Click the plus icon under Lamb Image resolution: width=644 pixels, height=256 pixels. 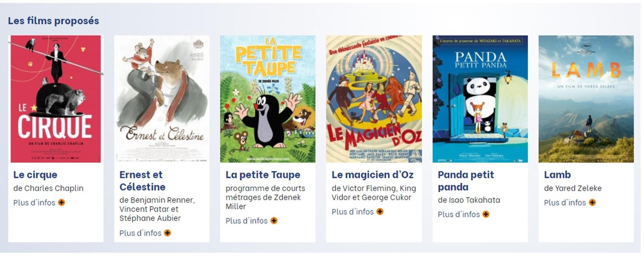click(592, 202)
